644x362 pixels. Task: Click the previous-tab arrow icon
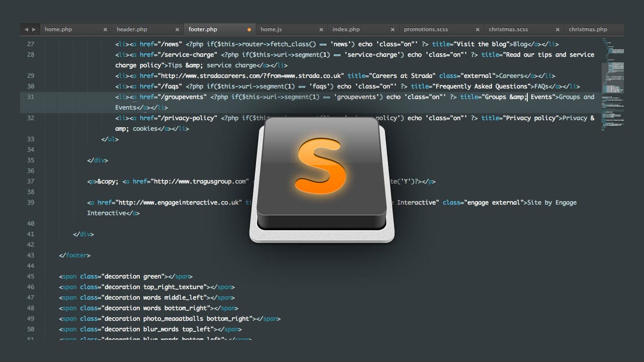[26, 29]
